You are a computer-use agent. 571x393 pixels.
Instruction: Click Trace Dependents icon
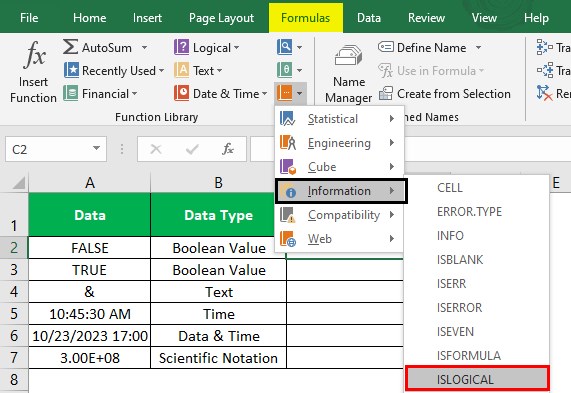[544, 70]
